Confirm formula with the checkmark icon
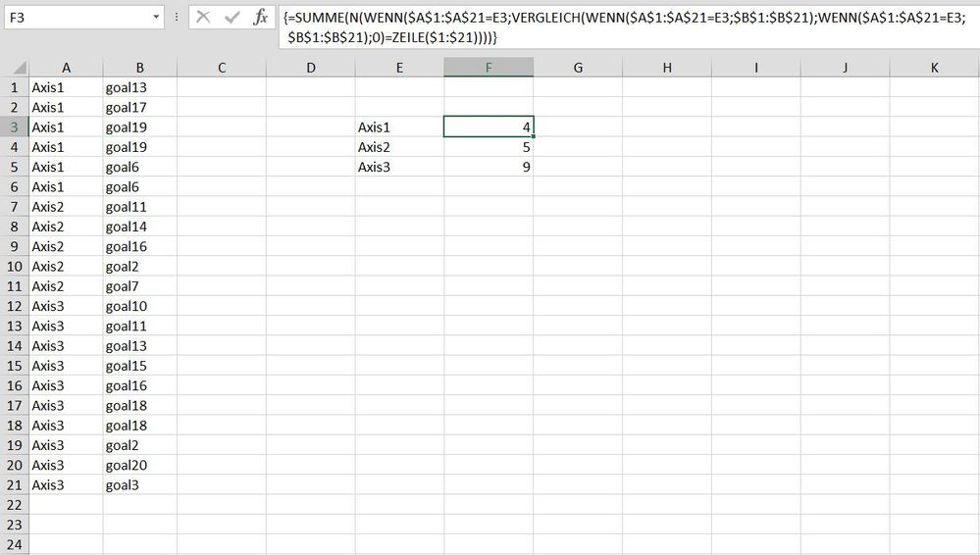Image resolution: width=980 pixels, height=555 pixels. (232, 17)
